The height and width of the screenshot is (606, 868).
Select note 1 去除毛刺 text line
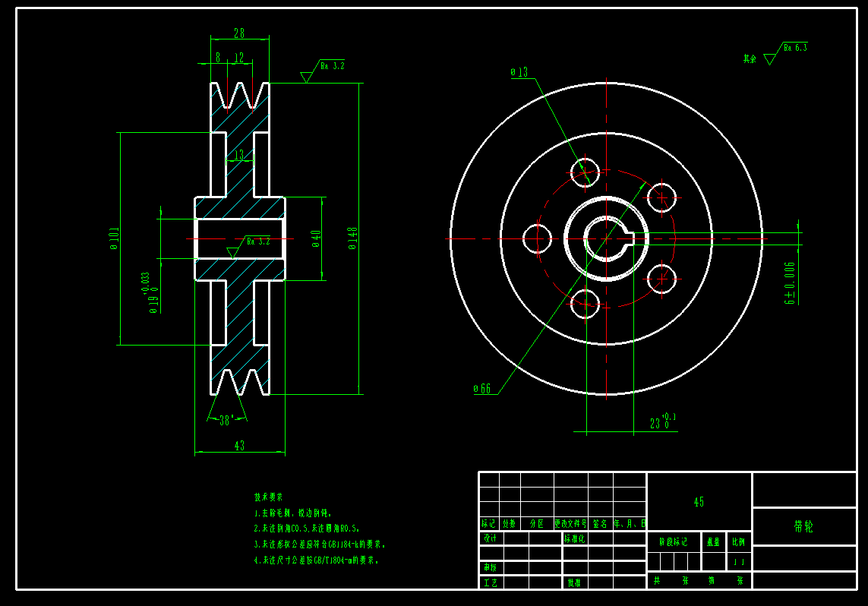tap(293, 513)
